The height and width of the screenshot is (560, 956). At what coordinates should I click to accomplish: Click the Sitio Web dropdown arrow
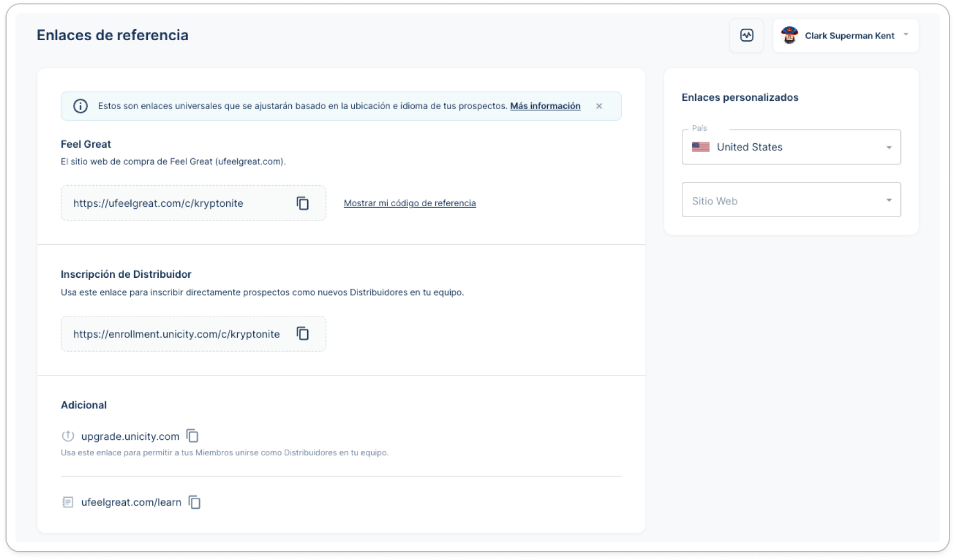[x=889, y=200]
